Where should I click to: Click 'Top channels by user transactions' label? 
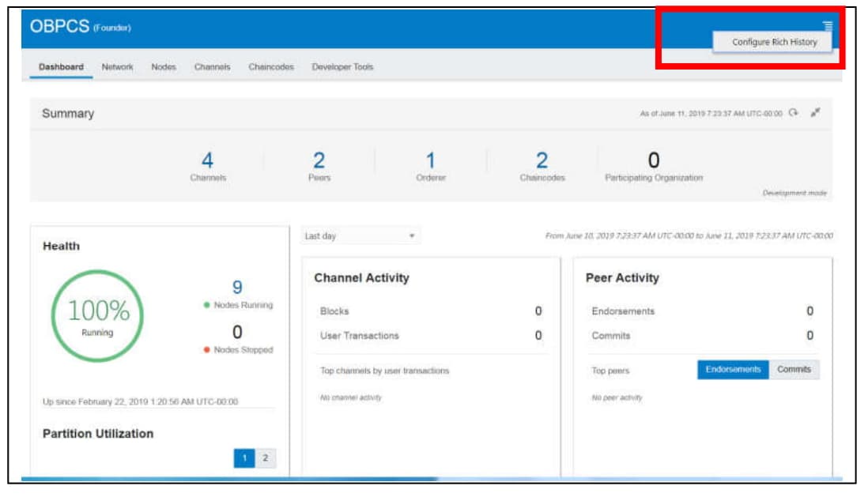(385, 371)
